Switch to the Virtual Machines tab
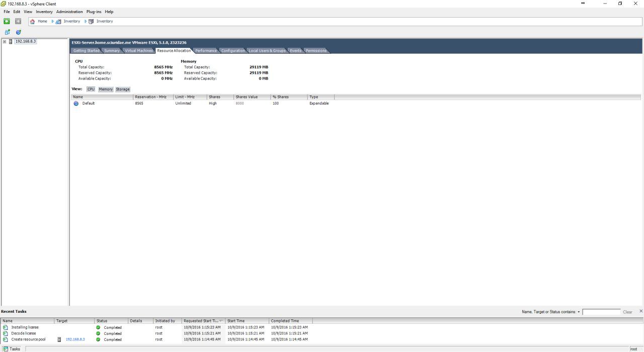The image size is (644, 352). pyautogui.click(x=139, y=50)
